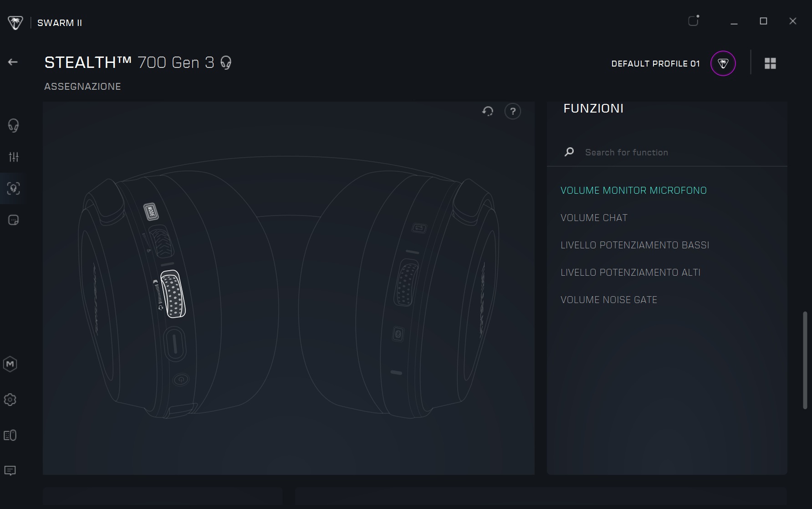Click the back arrow icon
This screenshot has width=812, height=509.
coord(13,62)
